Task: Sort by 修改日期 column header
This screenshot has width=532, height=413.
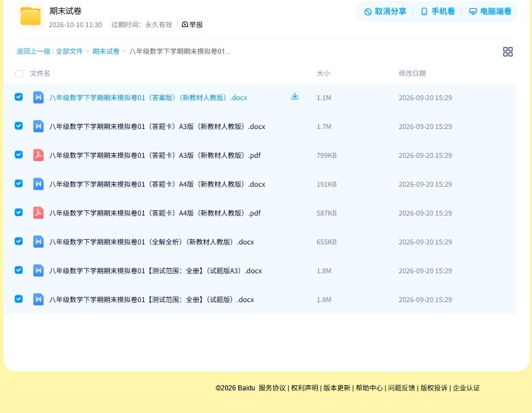Action: (412, 73)
